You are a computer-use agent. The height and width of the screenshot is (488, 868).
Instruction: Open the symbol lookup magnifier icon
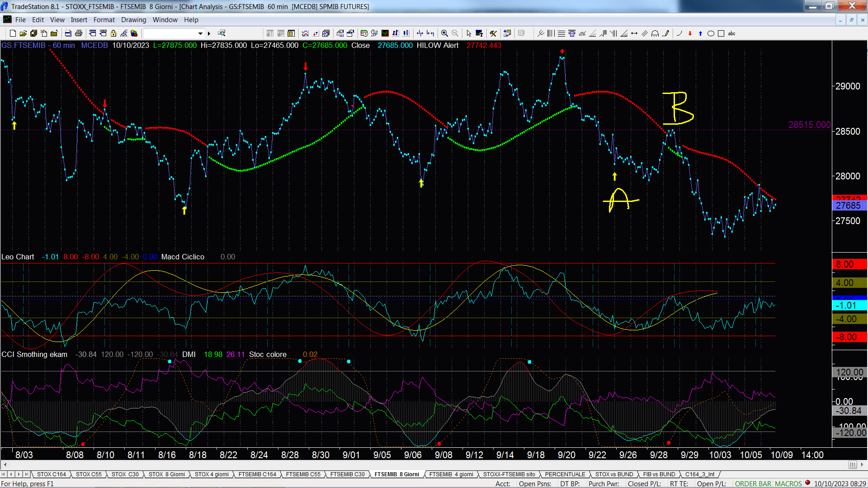222,33
